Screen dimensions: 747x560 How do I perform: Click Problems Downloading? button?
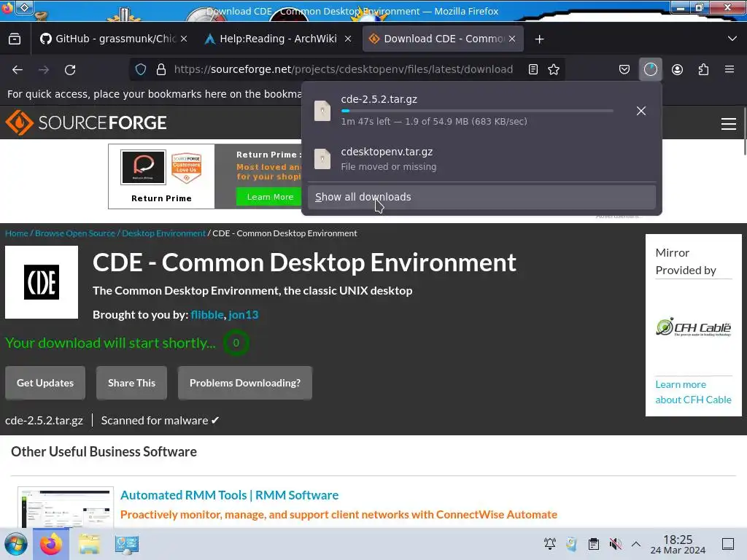point(245,383)
